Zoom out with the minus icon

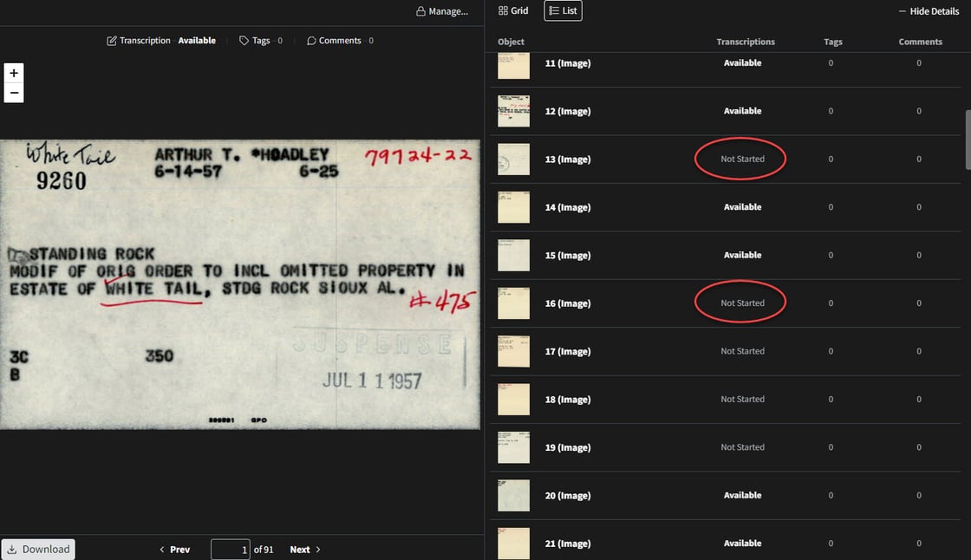pyautogui.click(x=13, y=92)
